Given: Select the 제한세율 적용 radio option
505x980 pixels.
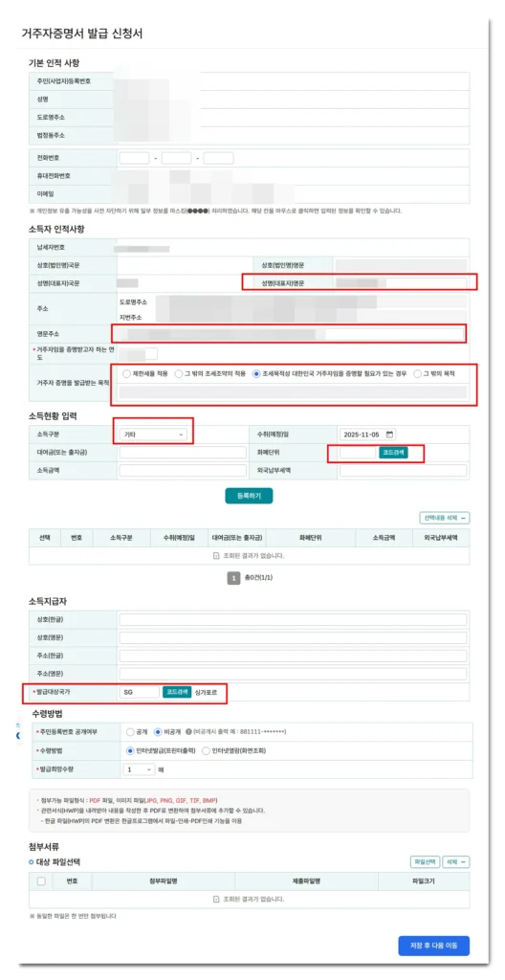Looking at the screenshot, I should click(x=127, y=374).
